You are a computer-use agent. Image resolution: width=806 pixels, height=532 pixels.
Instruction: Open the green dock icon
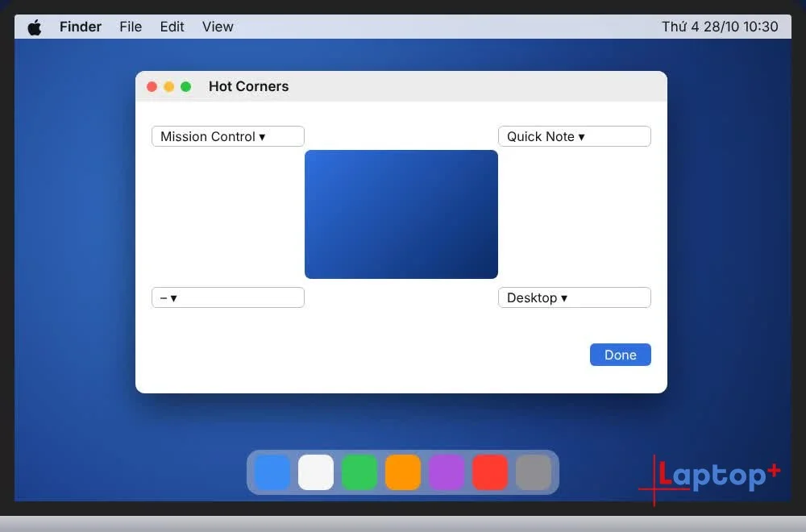click(x=359, y=472)
